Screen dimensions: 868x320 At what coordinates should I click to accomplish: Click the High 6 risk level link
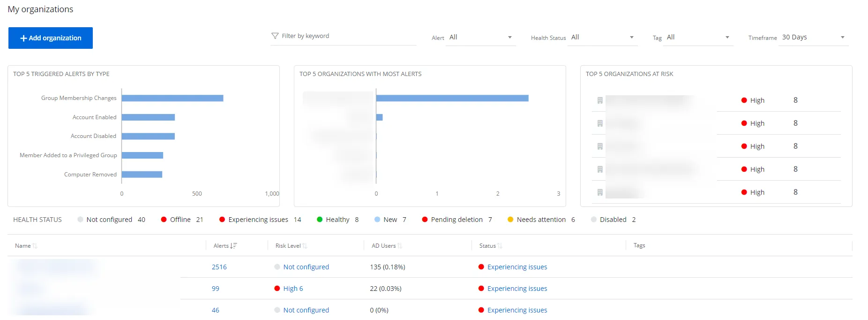[x=293, y=289]
